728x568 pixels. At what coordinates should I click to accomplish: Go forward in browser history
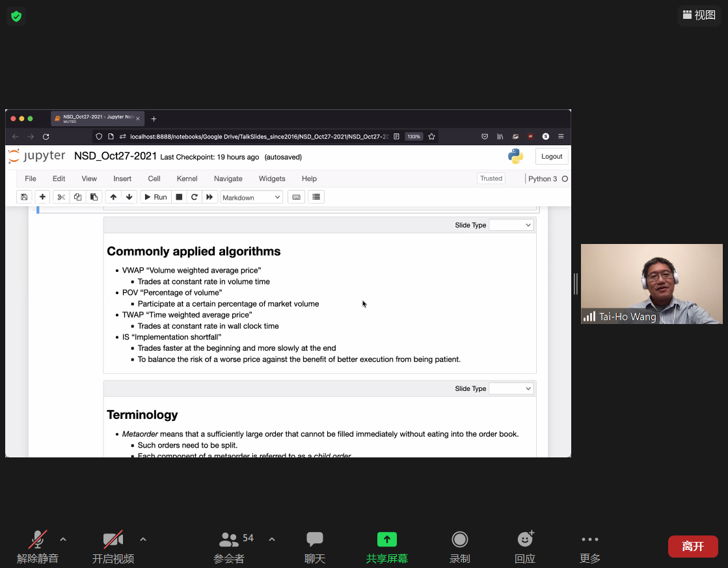click(x=31, y=137)
